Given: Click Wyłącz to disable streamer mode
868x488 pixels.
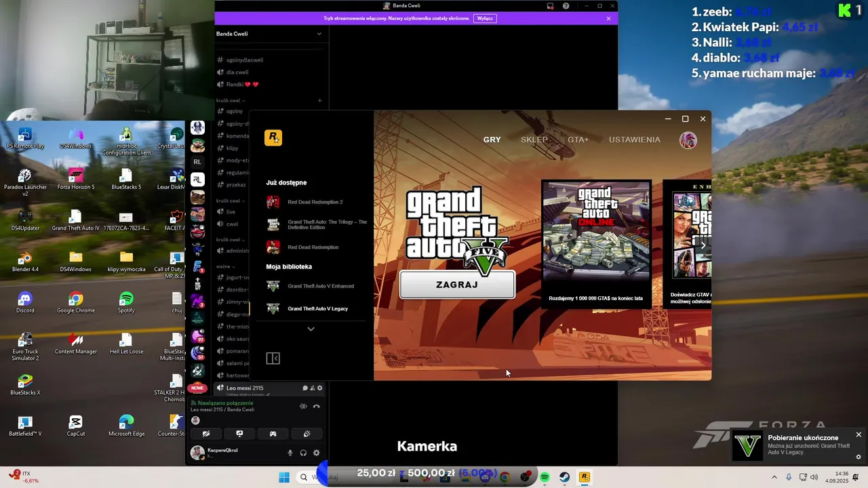Looking at the screenshot, I should coord(485,18).
